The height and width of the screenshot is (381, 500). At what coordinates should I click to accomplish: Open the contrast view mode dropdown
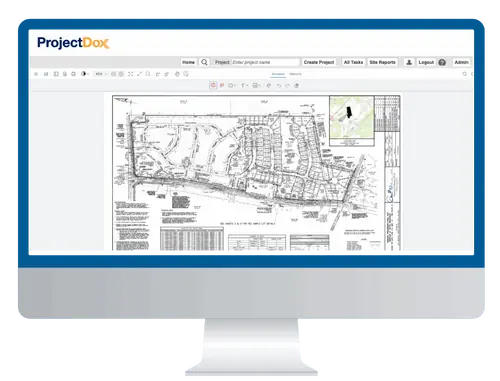click(85, 74)
